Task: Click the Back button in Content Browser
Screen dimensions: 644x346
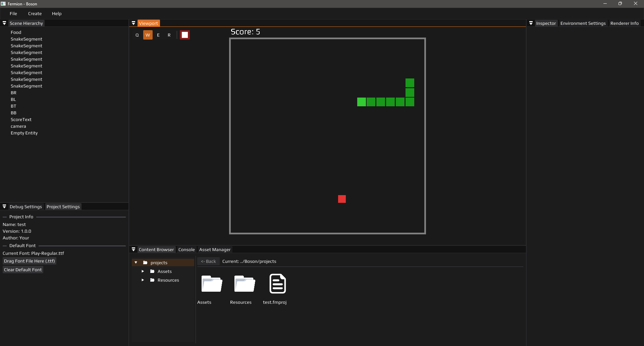Action: tap(208, 262)
